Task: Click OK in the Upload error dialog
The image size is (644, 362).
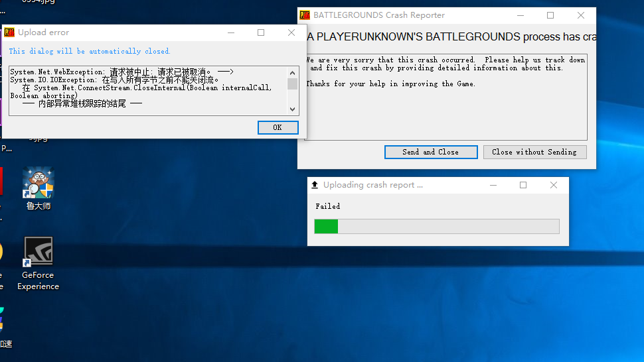Action: [278, 127]
